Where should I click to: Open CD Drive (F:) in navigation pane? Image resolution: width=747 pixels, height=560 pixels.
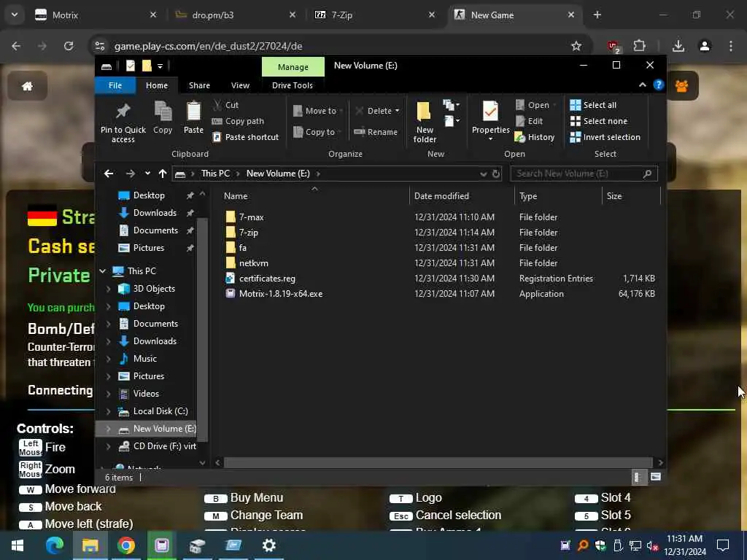(x=164, y=446)
